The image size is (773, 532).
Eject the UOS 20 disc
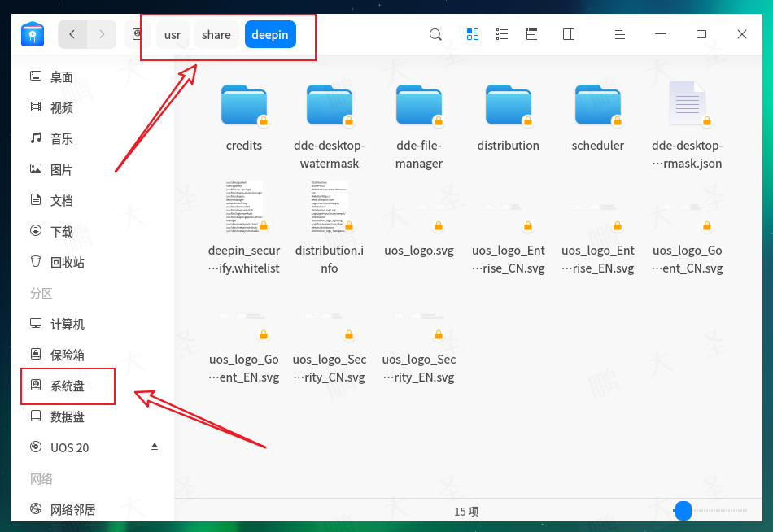[x=155, y=447]
